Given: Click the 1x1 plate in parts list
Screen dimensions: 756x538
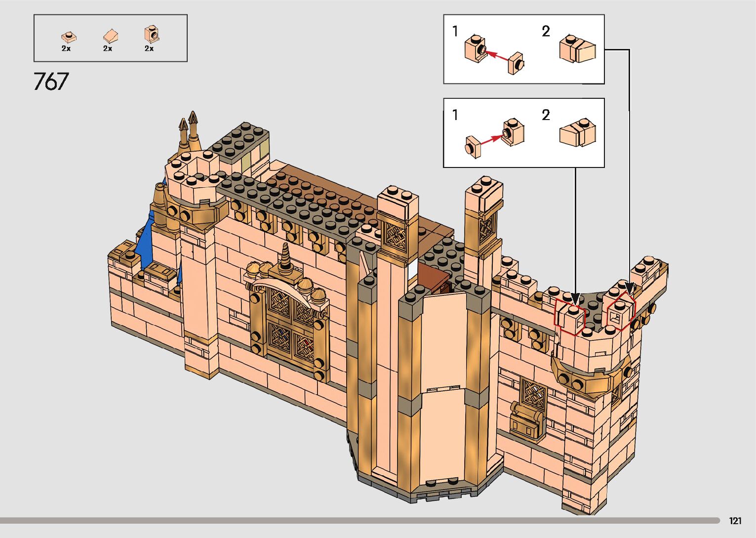Looking at the screenshot, I should coord(69,37).
